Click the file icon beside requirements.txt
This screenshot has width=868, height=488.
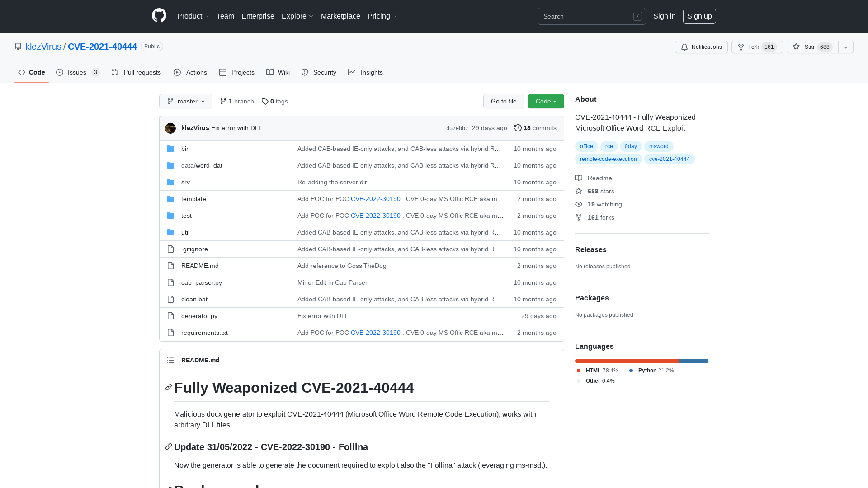(x=170, y=333)
